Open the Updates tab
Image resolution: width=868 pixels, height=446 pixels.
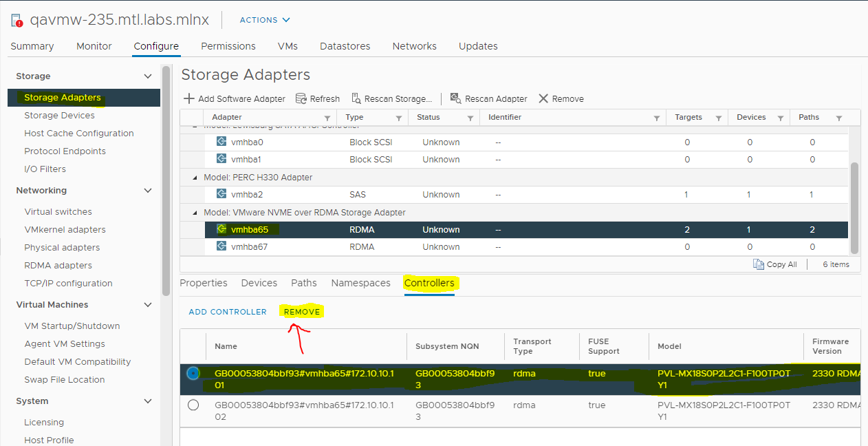click(478, 46)
